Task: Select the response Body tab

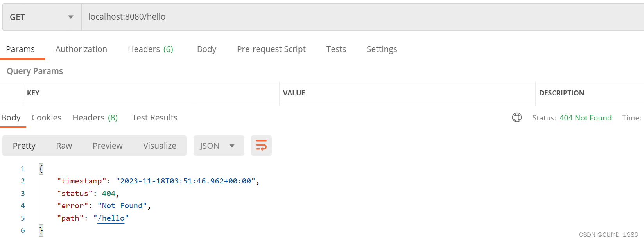Action: pyautogui.click(x=11, y=118)
